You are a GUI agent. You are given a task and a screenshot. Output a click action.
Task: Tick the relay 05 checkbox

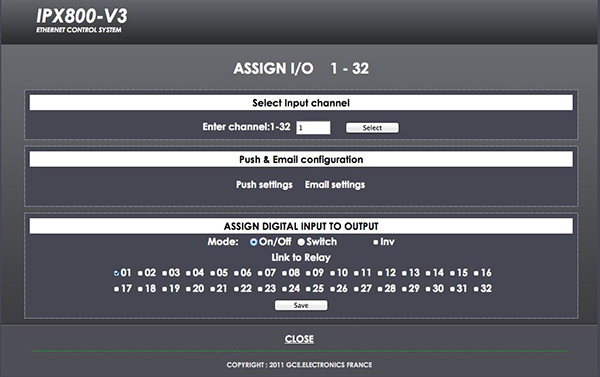[212, 273]
